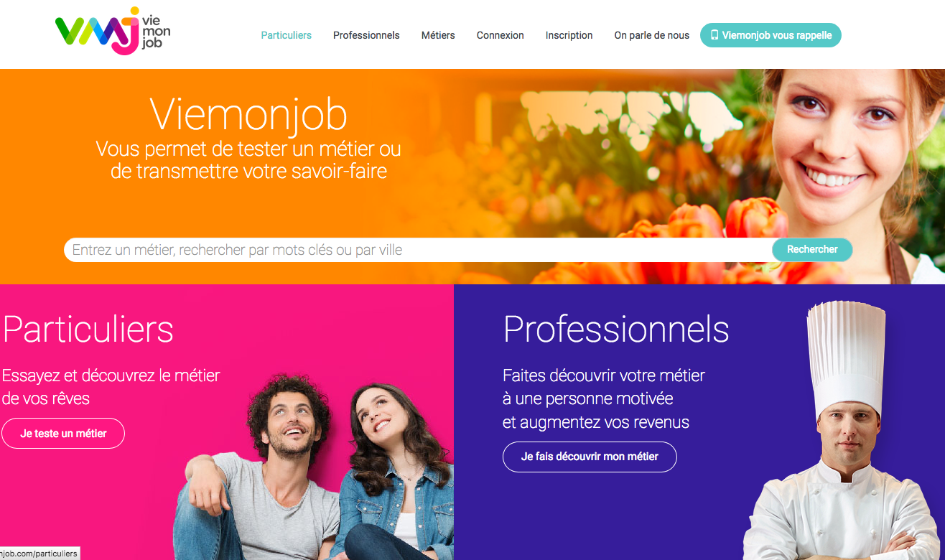
Task: Select the Professionnels heading in purple panel
Action: (616, 329)
